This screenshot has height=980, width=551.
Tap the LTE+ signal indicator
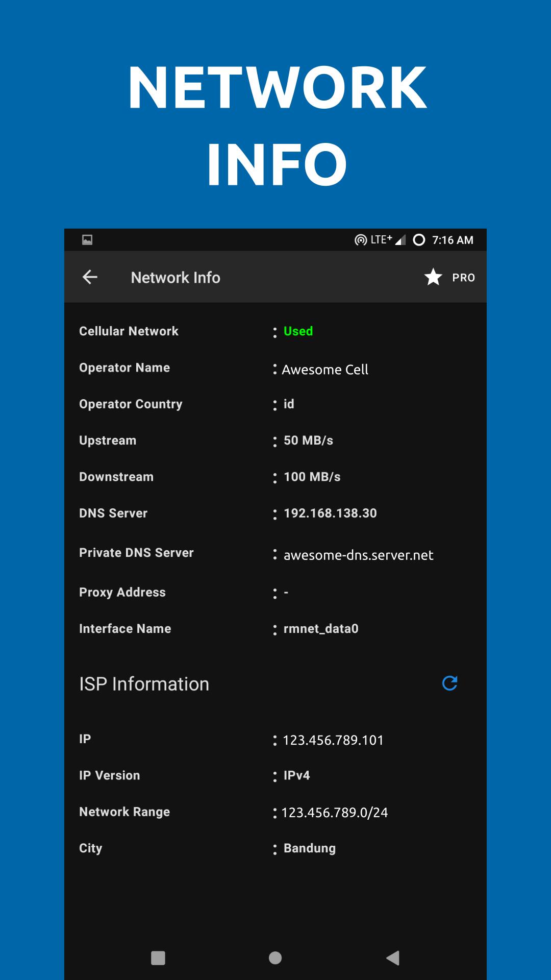click(x=388, y=239)
